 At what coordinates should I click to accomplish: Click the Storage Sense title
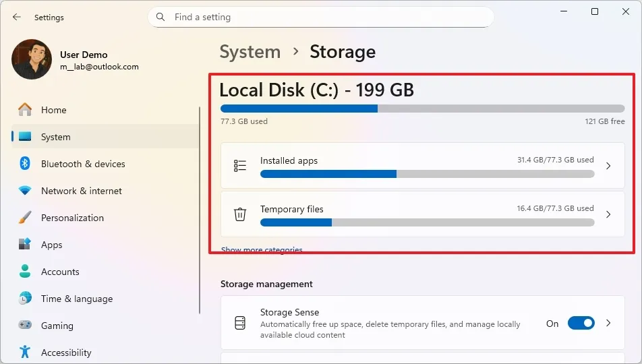pyautogui.click(x=289, y=312)
